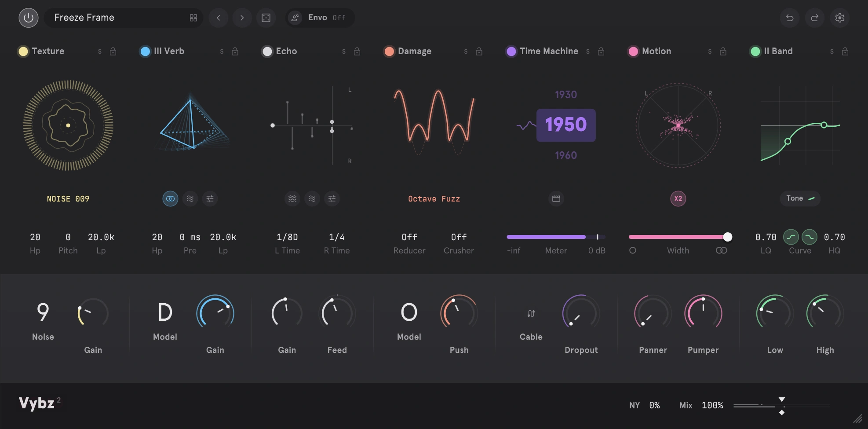Click the Damage Push knob
Viewport: 868px width, 429px height.
459,313
